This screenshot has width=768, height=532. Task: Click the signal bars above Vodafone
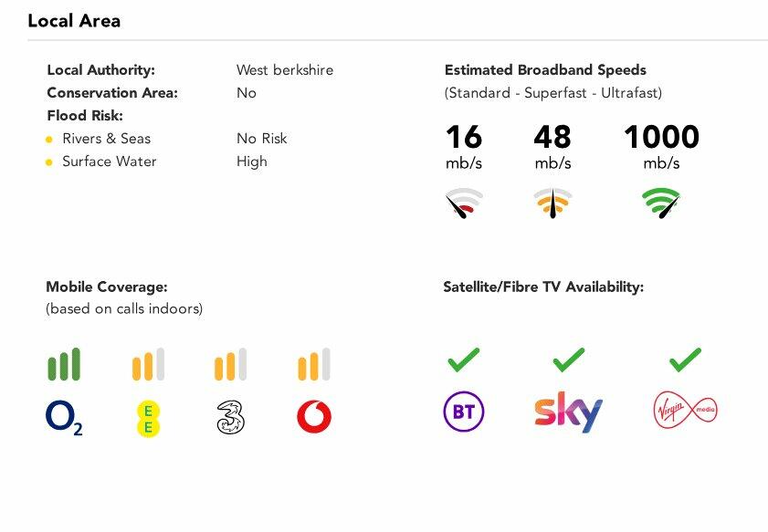314,365
